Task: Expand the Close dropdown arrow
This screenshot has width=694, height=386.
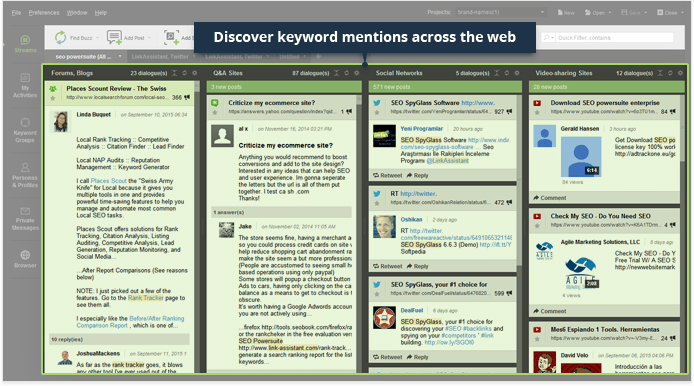Action: [x=682, y=12]
